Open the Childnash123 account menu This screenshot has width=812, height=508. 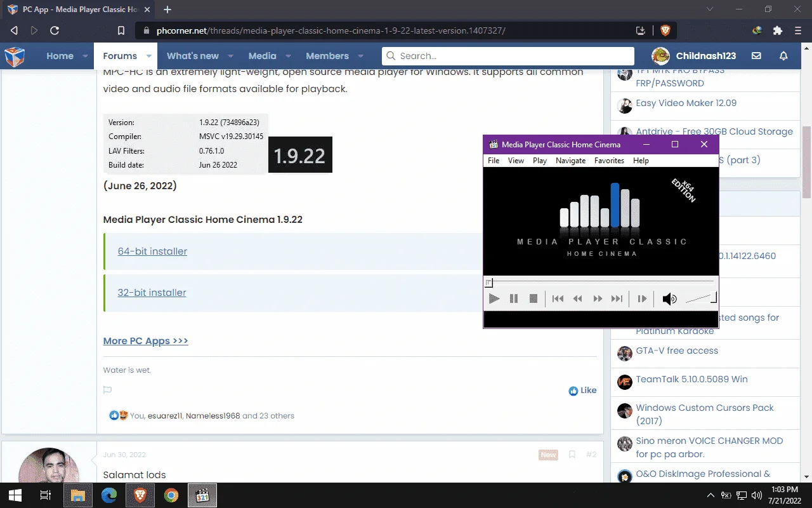[x=695, y=56]
